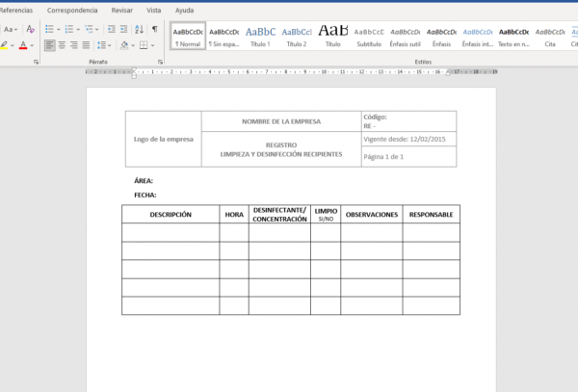
Task: Decrease paragraph indent
Action: 112,29
